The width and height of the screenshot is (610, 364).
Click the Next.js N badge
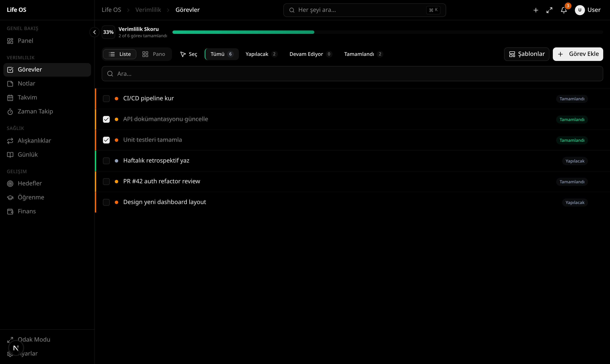16,348
